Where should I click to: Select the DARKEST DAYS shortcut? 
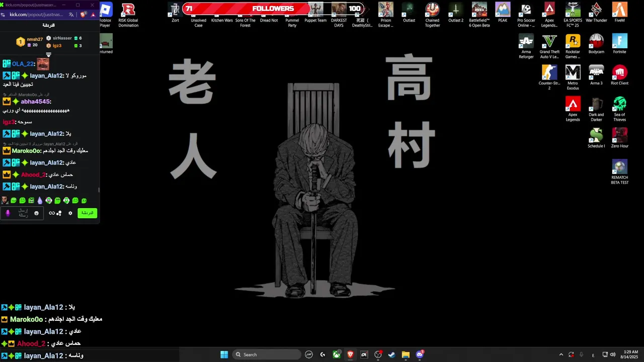tap(339, 15)
